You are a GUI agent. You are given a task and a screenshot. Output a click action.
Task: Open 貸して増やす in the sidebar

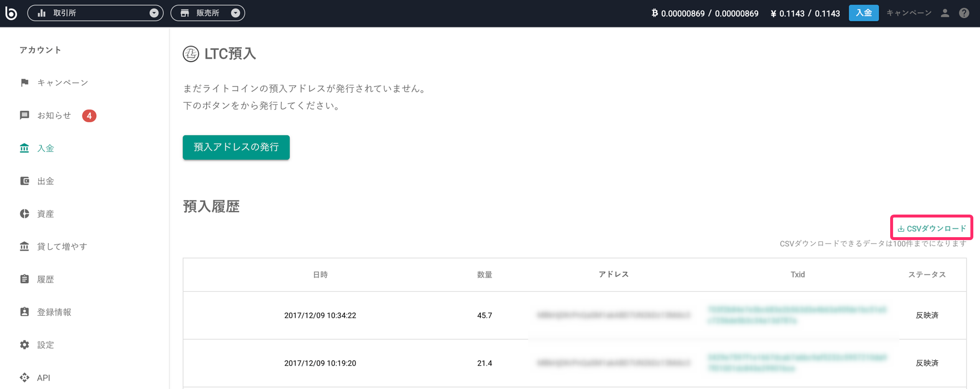point(62,246)
